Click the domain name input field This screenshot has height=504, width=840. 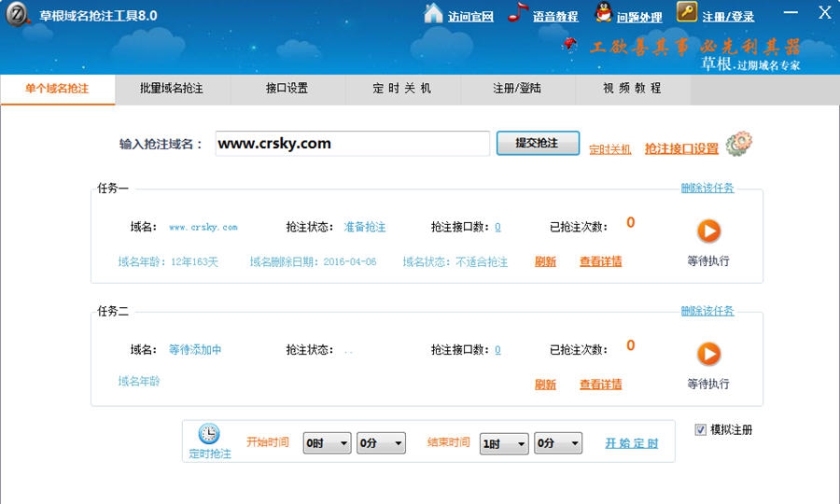pyautogui.click(x=352, y=144)
